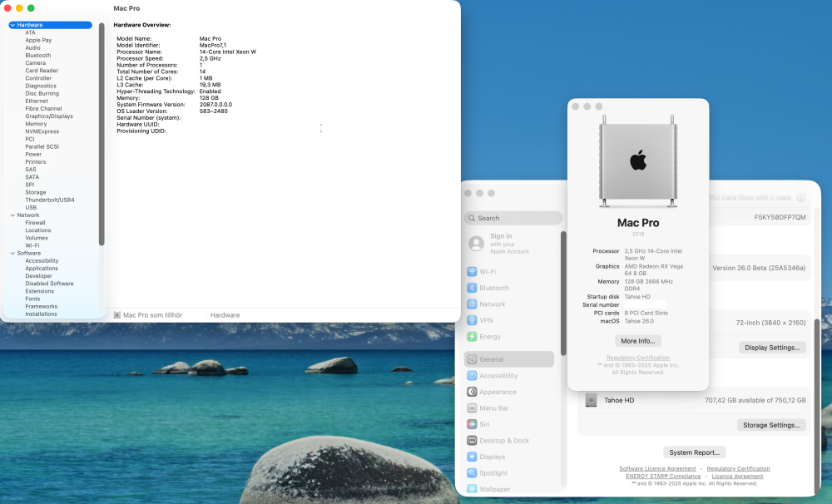Viewport: 832px width, 504px height.
Task: Click the System Information sidebar scrollbar
Action: (102, 134)
